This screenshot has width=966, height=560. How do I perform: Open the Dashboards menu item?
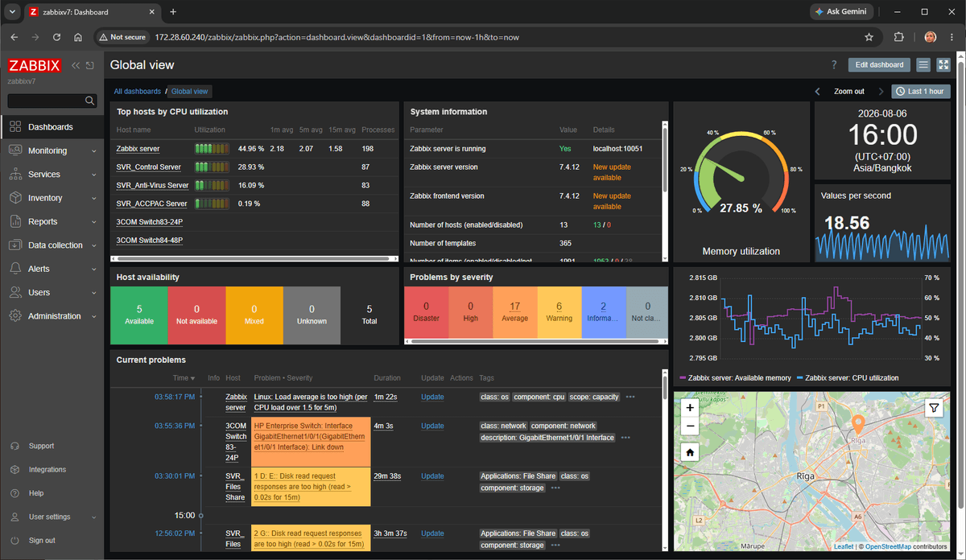[x=52, y=127]
